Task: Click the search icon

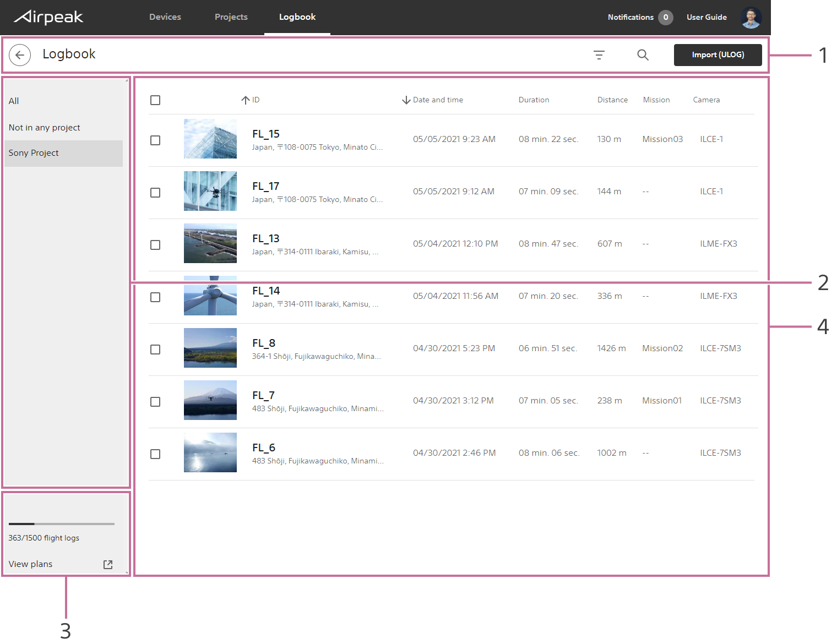Action: [x=643, y=55]
